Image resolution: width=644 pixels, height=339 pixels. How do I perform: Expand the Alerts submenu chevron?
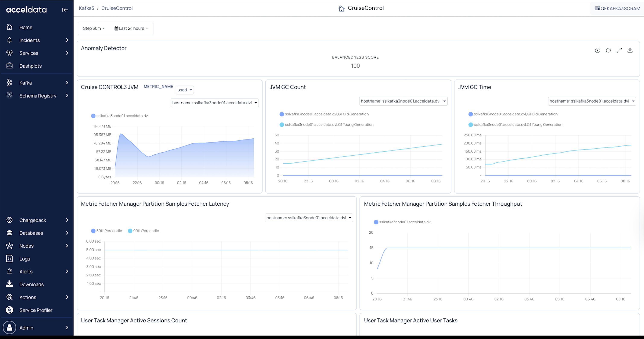[x=67, y=271]
